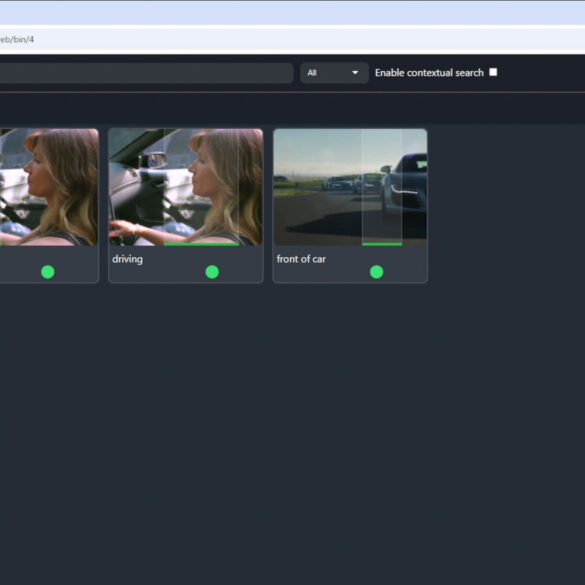585x585 pixels.
Task: Select the front of car title text
Action: [301, 259]
